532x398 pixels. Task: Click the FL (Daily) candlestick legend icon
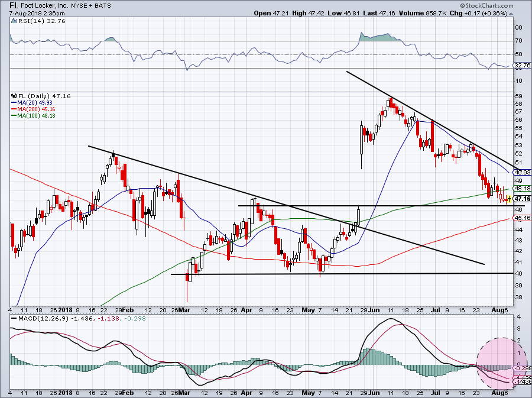pyautogui.click(x=14, y=96)
